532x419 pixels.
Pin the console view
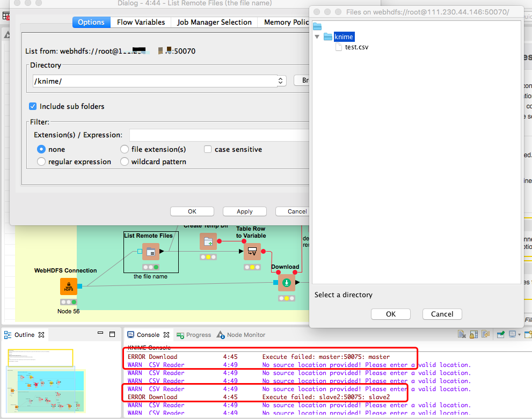click(500, 335)
